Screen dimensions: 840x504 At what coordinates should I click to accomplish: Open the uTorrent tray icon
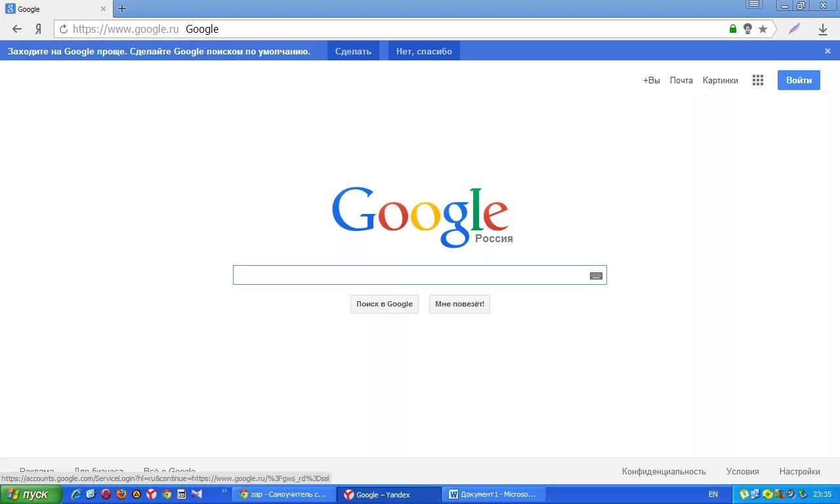tap(744, 494)
